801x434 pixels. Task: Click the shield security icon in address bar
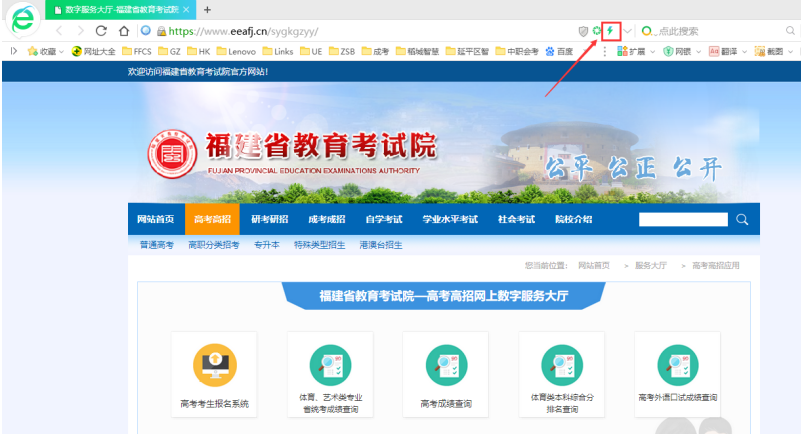pyautogui.click(x=583, y=31)
